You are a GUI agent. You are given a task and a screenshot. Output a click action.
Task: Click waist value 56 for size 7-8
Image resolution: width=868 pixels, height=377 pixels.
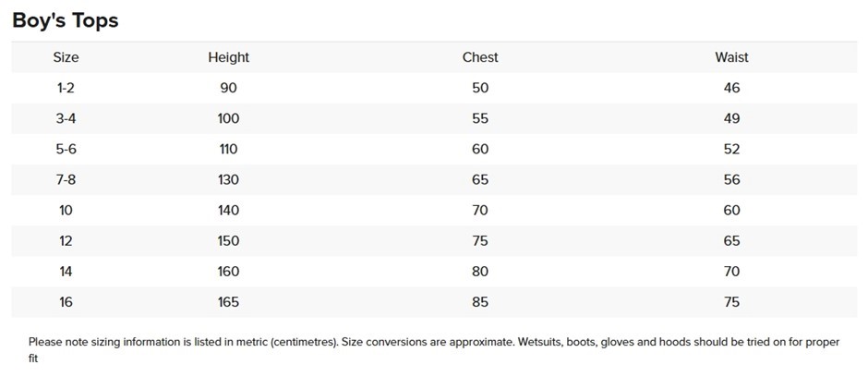[732, 179]
